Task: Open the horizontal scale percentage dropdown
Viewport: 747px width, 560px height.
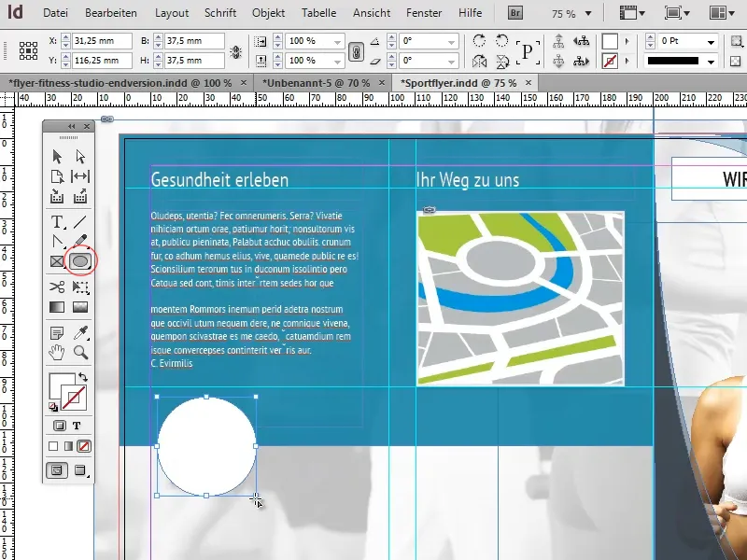Action: (337, 42)
